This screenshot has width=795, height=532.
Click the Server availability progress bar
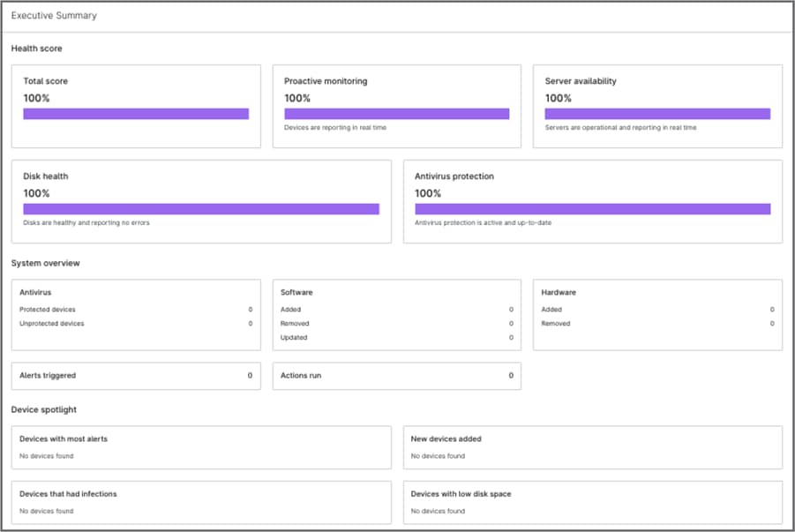click(x=657, y=114)
